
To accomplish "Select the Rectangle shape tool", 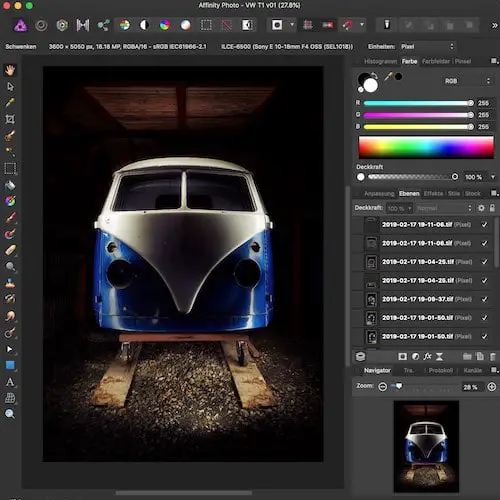I will coord(10,365).
